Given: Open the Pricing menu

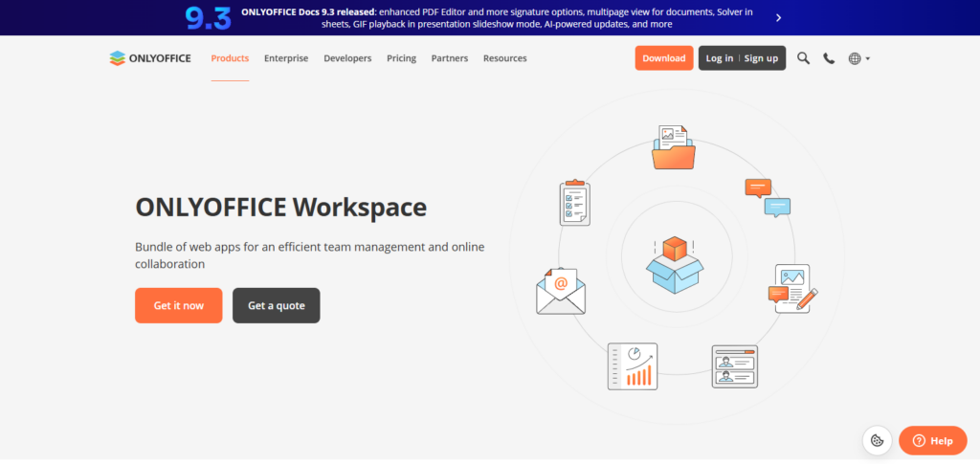Looking at the screenshot, I should pos(401,58).
